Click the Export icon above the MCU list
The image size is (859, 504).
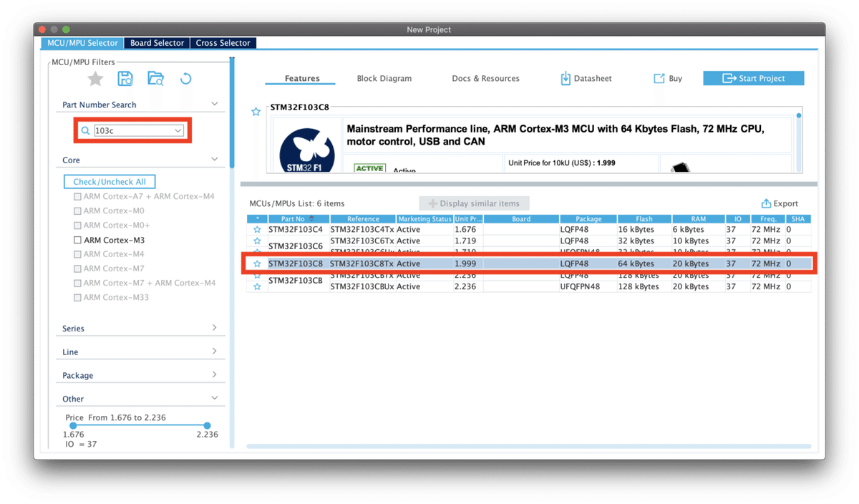(766, 203)
